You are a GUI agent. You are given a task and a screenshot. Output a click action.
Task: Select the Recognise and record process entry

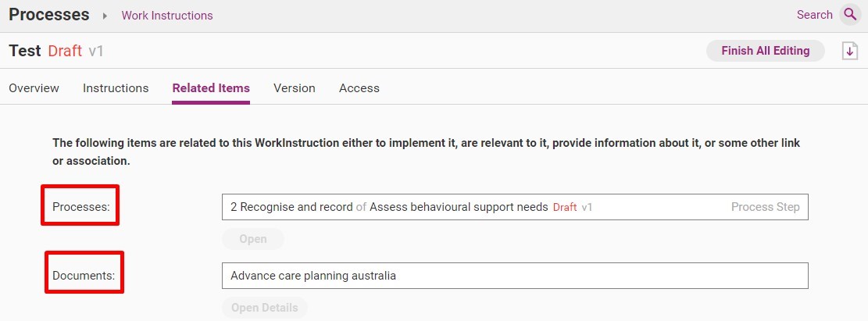515,207
